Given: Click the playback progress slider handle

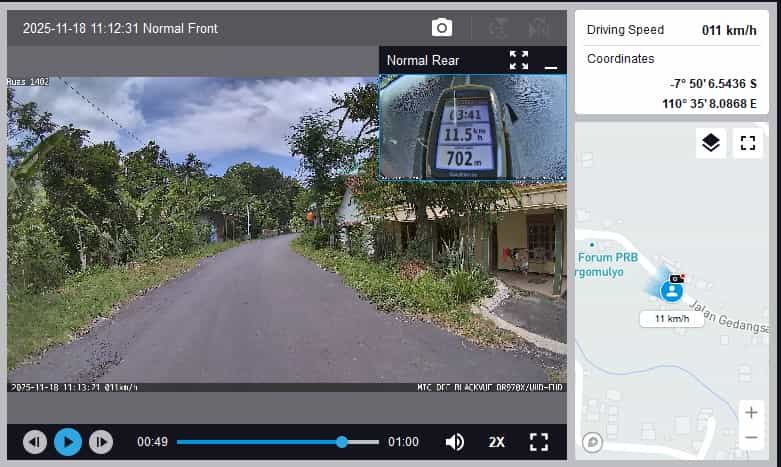Looking at the screenshot, I should [x=342, y=441].
